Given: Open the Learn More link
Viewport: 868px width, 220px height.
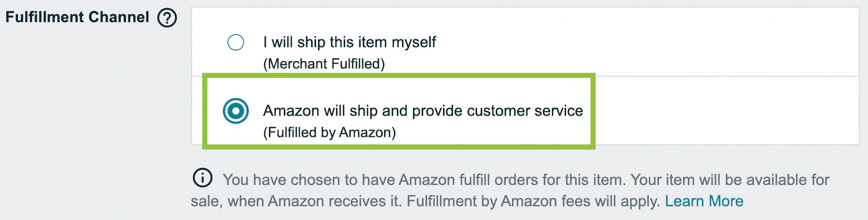Looking at the screenshot, I should click(x=704, y=202).
